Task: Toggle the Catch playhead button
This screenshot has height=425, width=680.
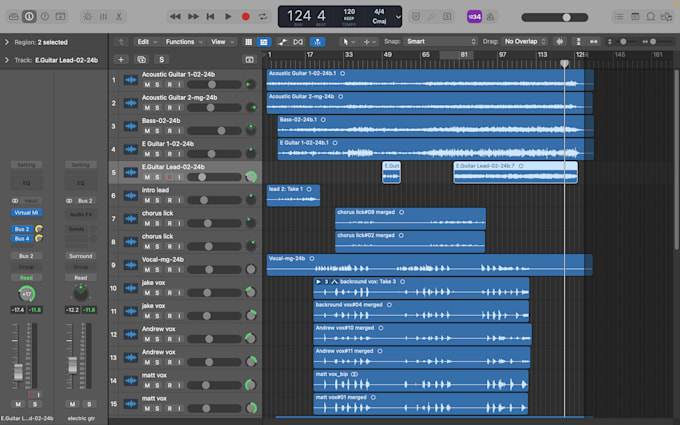Action: click(x=317, y=42)
